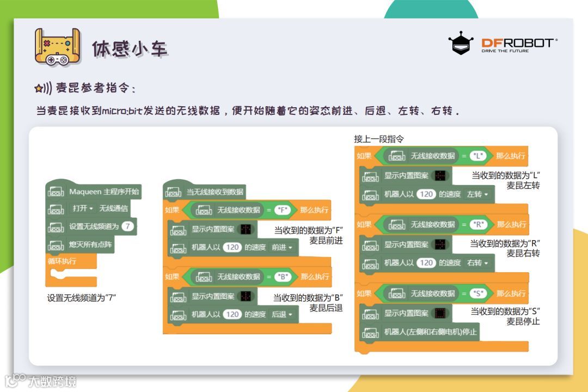Click the 接上一段指令 label

click(x=379, y=139)
